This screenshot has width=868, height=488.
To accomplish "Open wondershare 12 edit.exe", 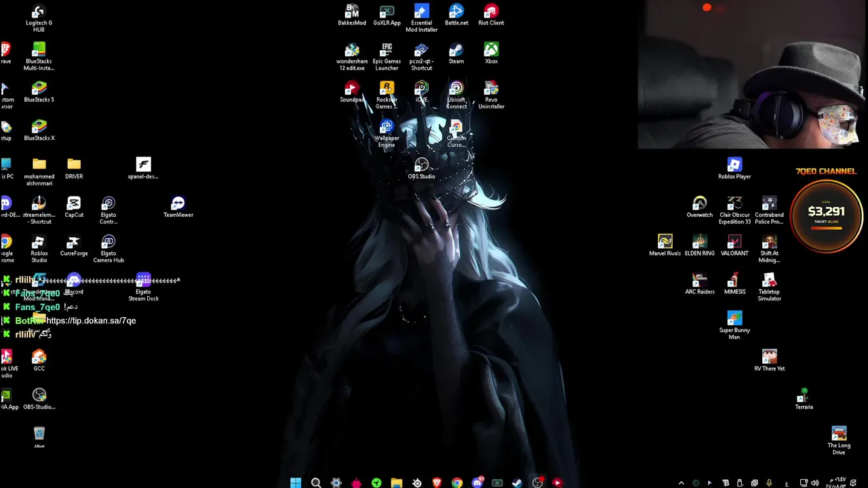I will point(352,57).
